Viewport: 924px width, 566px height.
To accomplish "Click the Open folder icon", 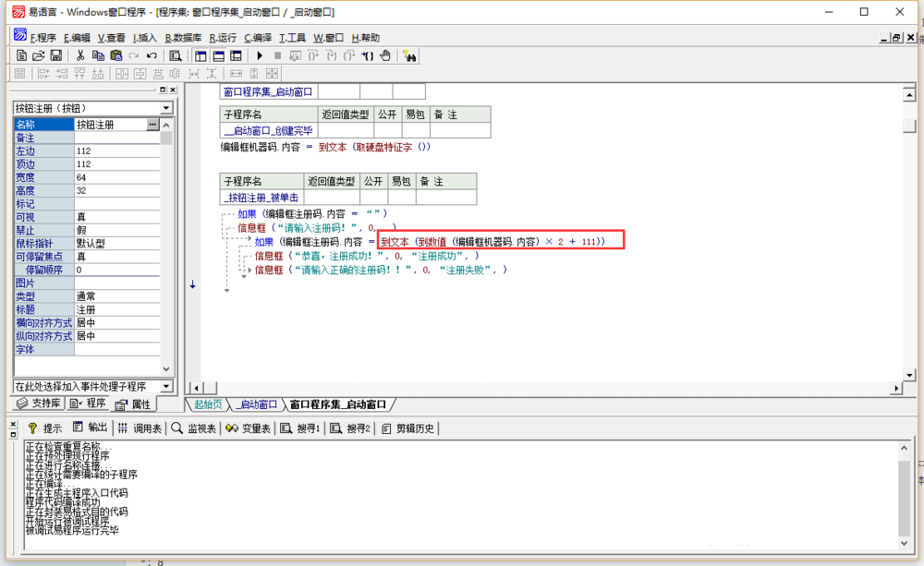I will coord(39,56).
